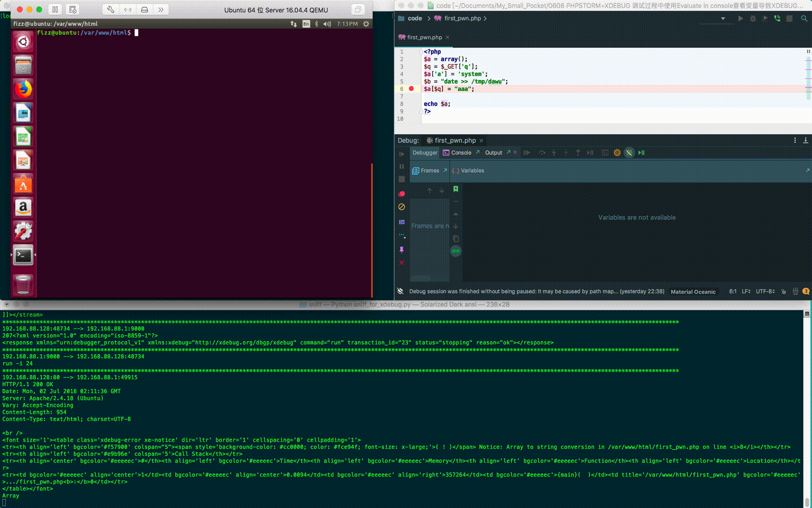Image resolution: width=812 pixels, height=508 pixels.
Task: Click the Step Out debugger icon
Action: coord(578,152)
